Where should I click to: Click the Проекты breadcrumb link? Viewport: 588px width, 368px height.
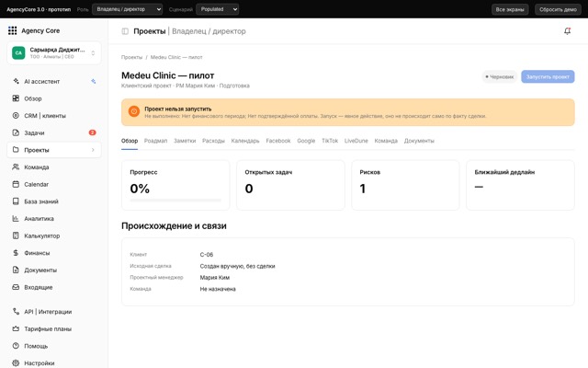(131, 57)
